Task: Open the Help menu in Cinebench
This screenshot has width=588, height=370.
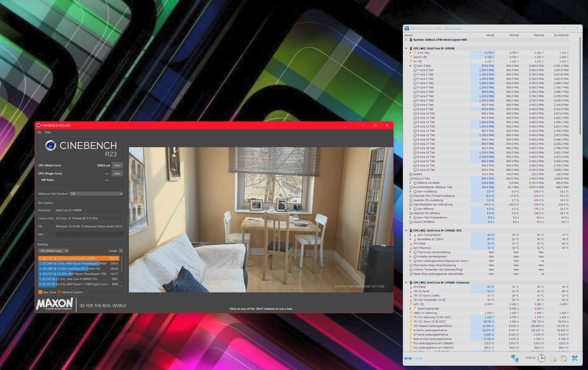Action: tap(48, 132)
